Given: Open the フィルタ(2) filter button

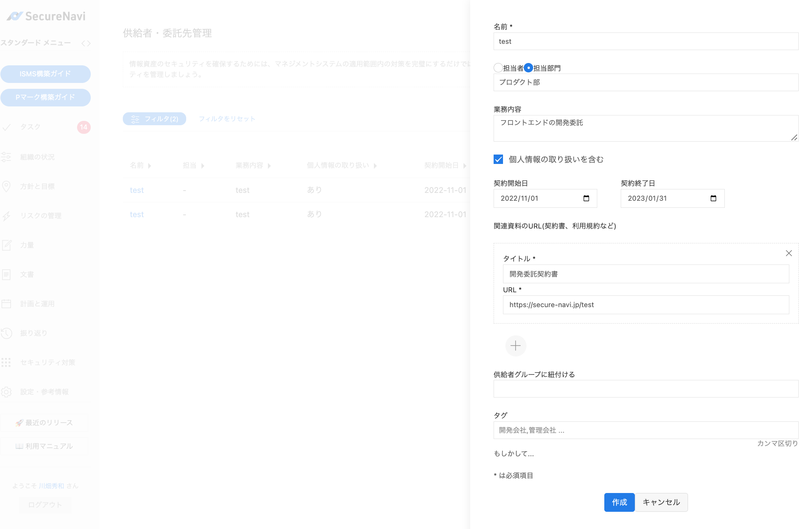Looking at the screenshot, I should 154,119.
